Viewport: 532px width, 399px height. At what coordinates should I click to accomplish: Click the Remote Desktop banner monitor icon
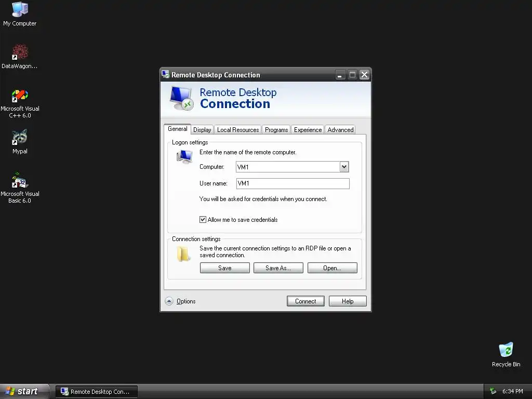(181, 98)
